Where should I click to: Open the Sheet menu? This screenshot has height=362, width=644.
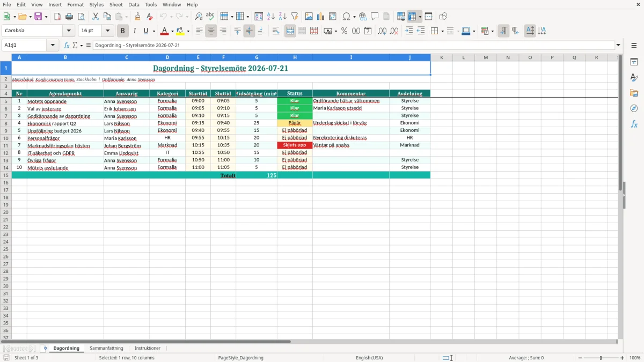(116, 4)
